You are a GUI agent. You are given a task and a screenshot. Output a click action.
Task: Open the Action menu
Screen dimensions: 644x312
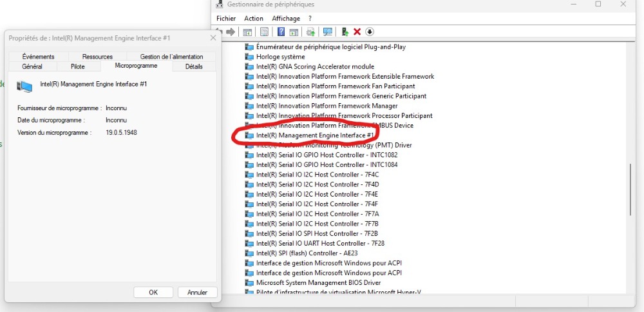pos(254,19)
